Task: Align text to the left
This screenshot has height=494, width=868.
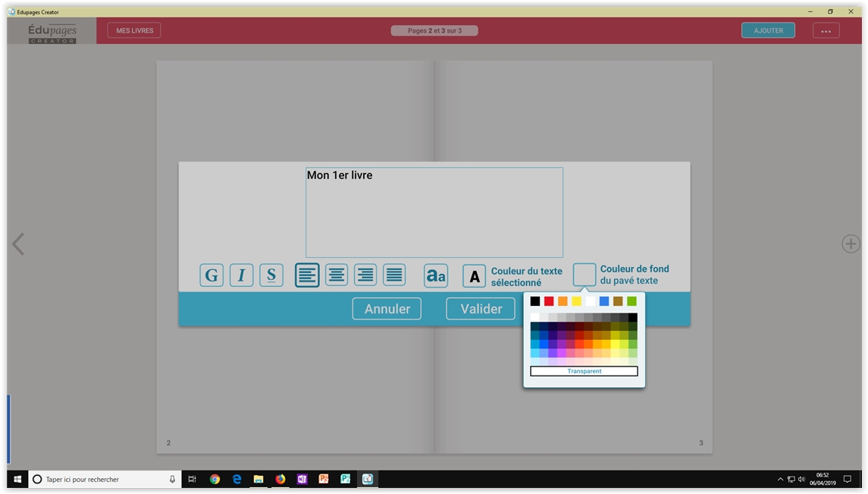Action: coord(307,275)
